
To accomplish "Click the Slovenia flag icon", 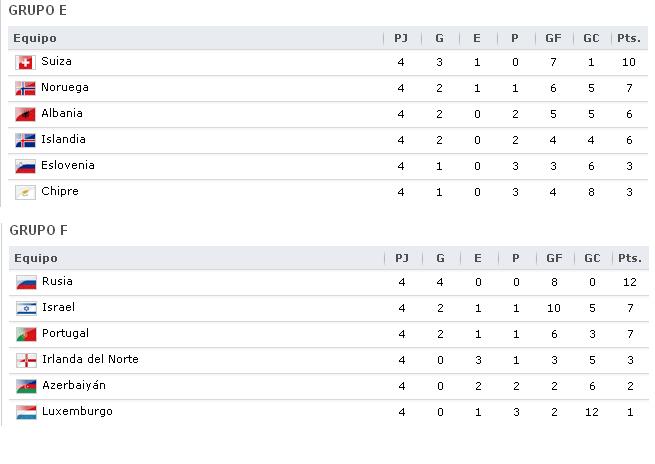I will coord(25,166).
